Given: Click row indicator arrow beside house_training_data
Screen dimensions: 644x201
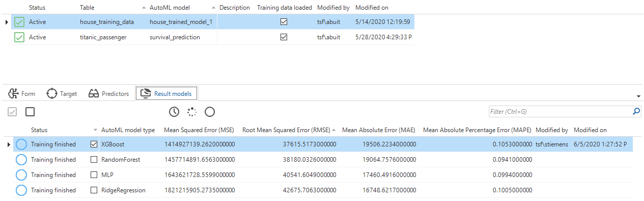Looking at the screenshot, I should (x=7, y=22).
